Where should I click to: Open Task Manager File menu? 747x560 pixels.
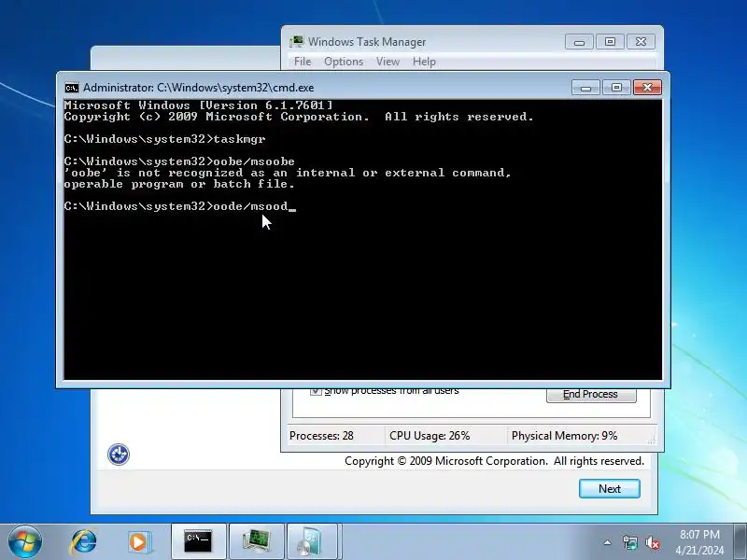click(x=303, y=62)
